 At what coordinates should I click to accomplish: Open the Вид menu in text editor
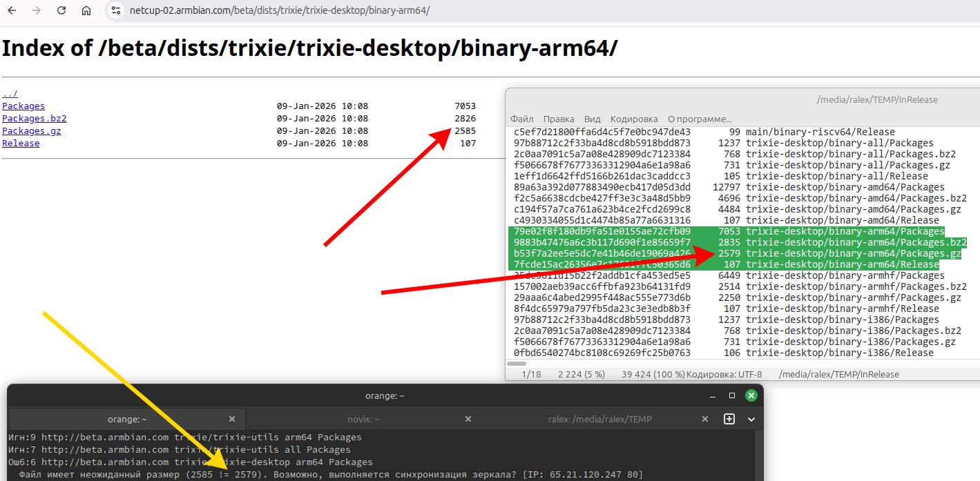tap(592, 119)
